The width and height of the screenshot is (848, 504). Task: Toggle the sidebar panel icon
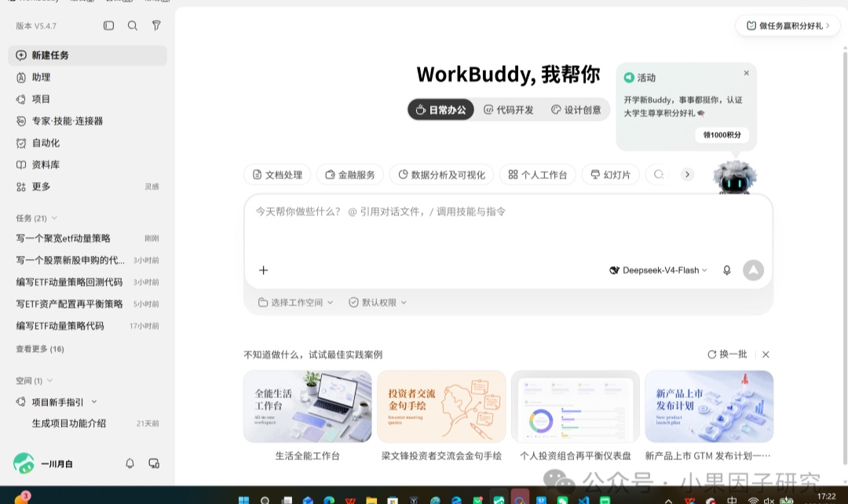[108, 25]
